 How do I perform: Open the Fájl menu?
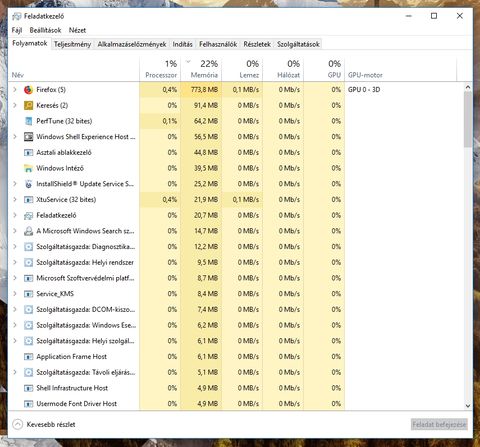(17, 30)
